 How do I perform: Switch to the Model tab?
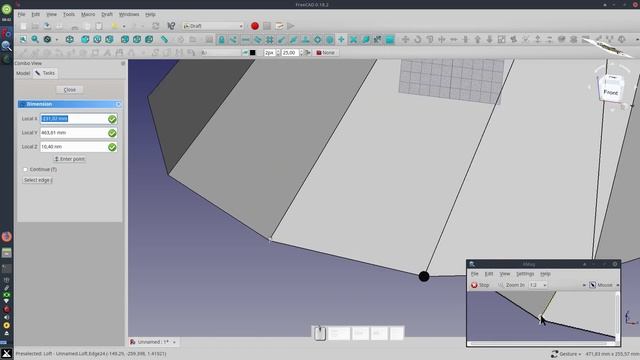[23, 73]
